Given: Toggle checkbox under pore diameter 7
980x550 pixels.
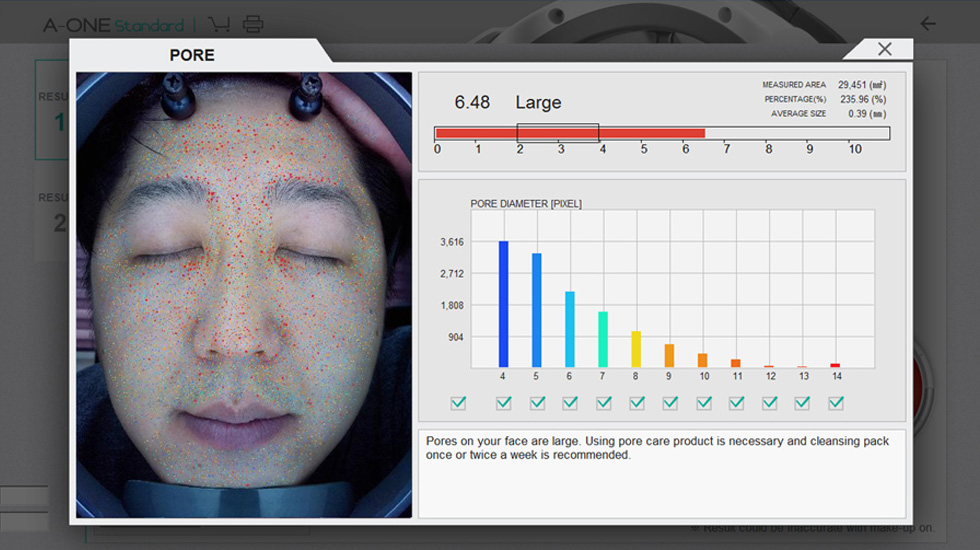Looking at the screenshot, I should tap(604, 402).
